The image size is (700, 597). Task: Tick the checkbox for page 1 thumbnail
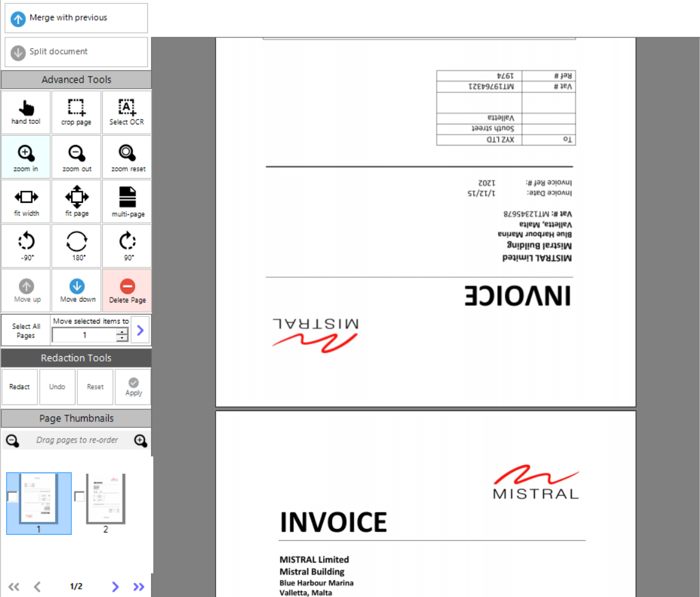[12, 497]
